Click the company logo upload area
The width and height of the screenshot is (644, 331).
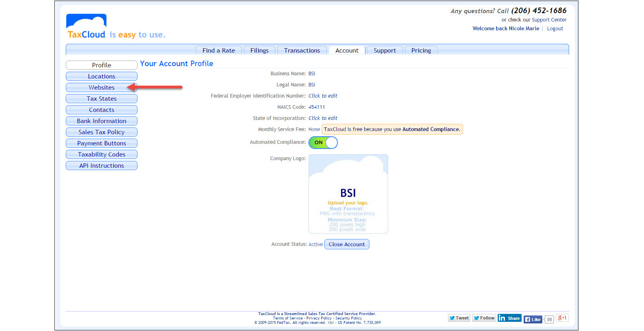348,194
